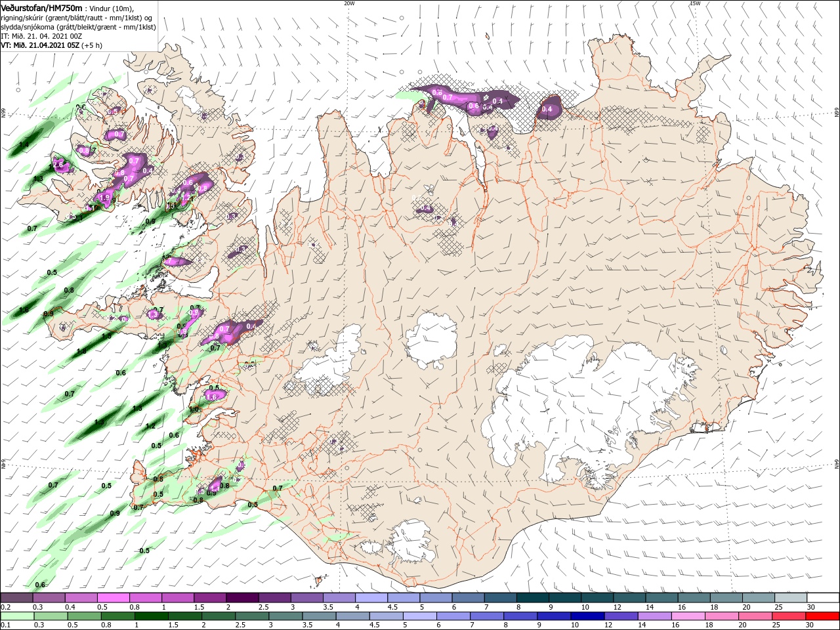Click the 20W longitude label
This screenshot has height=630, width=840.
pyautogui.click(x=349, y=3)
